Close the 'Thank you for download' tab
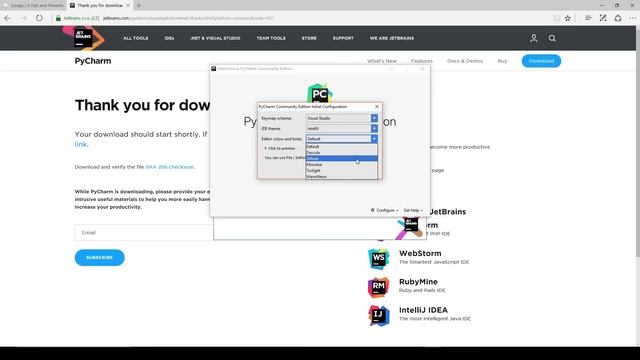This screenshot has height=360, width=640. pos(128,5)
